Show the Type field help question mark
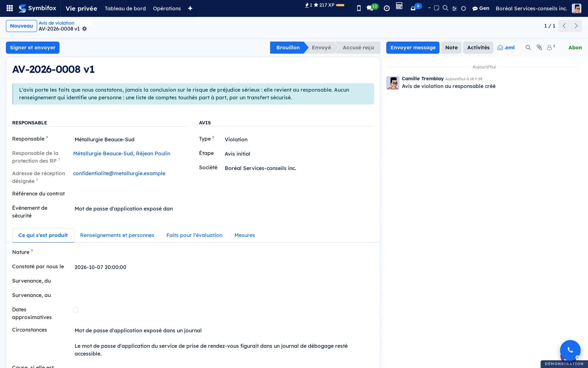The height and width of the screenshot is (368, 588). [x=213, y=137]
